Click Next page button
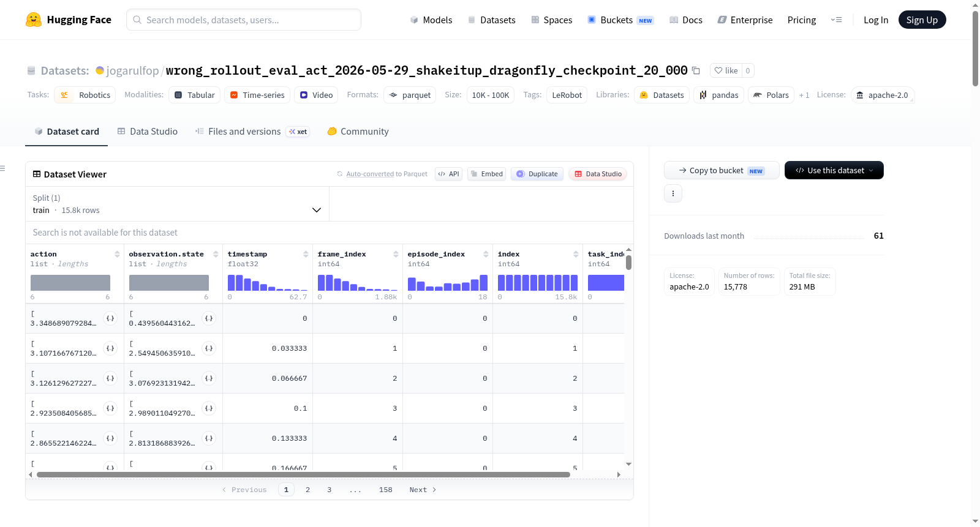This screenshot has height=527, width=980. 423,490
